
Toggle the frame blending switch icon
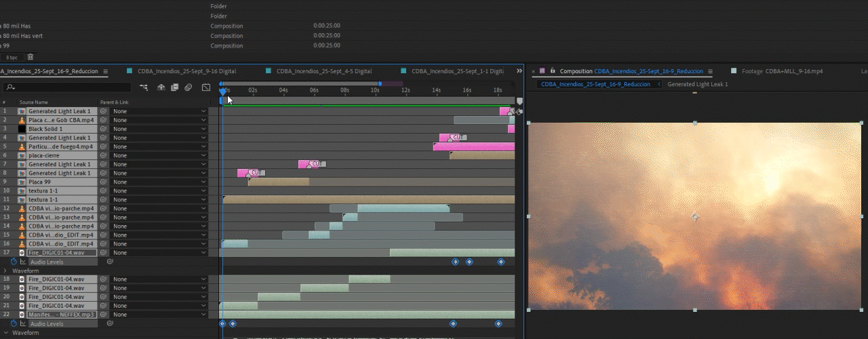point(174,87)
